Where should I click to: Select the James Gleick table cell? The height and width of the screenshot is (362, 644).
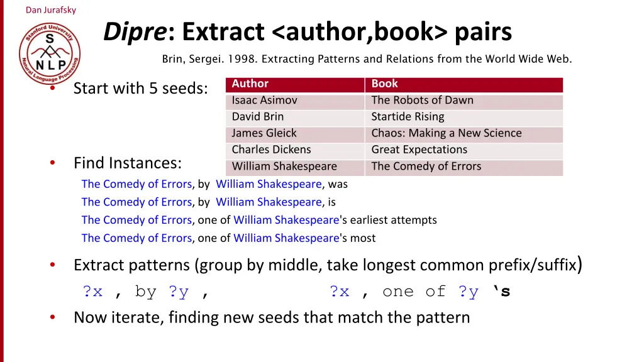coord(295,134)
